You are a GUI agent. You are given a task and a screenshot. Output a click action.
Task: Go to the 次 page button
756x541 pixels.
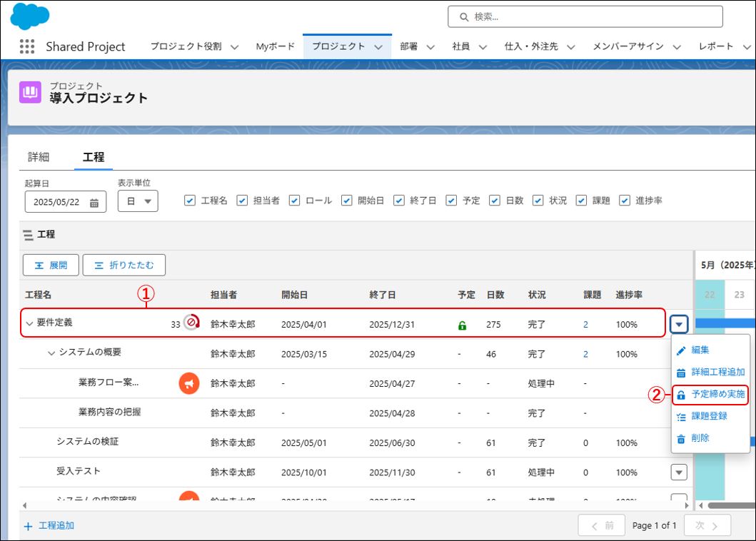pyautogui.click(x=707, y=525)
